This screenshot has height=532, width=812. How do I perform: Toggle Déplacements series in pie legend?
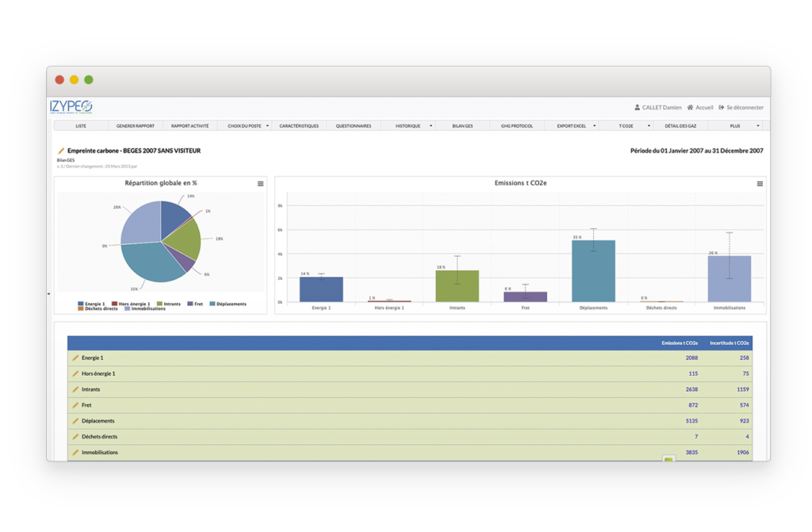(228, 304)
